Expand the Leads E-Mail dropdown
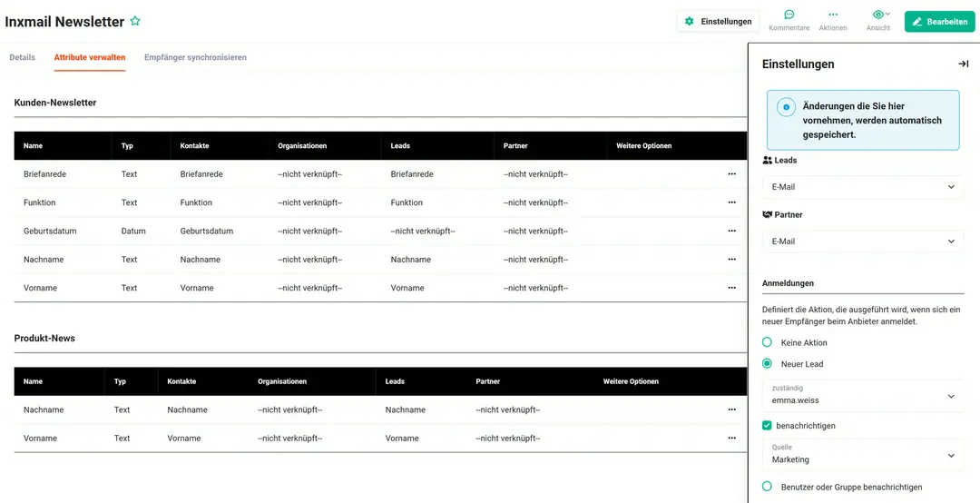 point(863,187)
